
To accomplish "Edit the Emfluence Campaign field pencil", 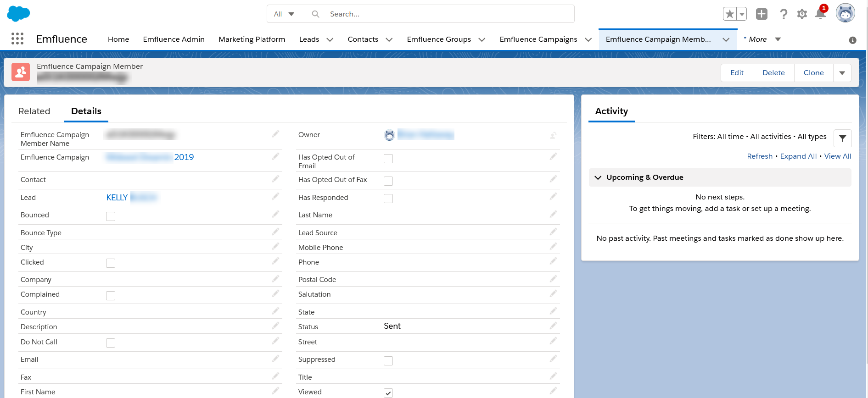I will (x=275, y=156).
